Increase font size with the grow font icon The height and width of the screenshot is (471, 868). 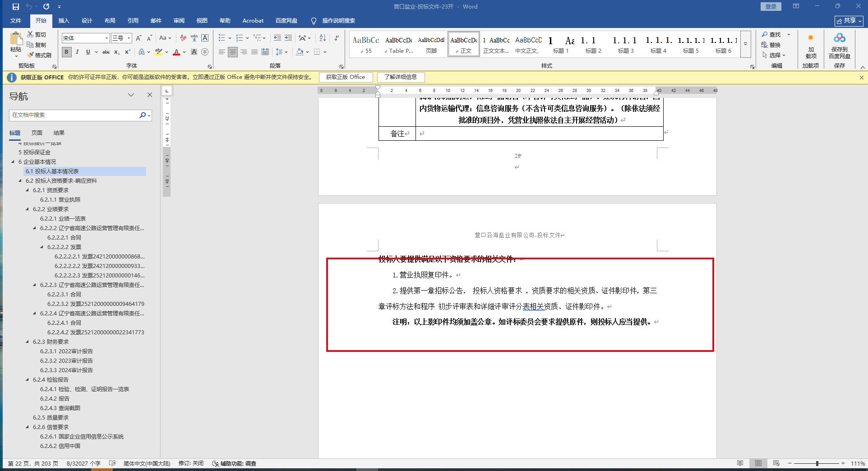pos(139,38)
